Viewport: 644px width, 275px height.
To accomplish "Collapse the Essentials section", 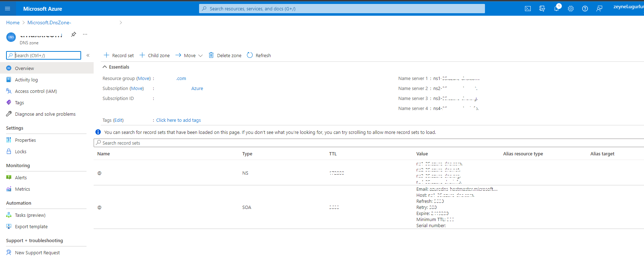I will click(x=105, y=67).
